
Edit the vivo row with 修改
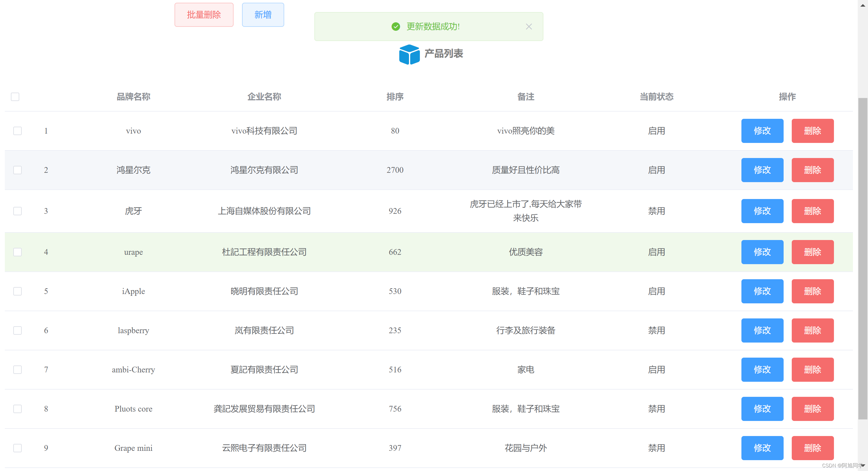(762, 131)
